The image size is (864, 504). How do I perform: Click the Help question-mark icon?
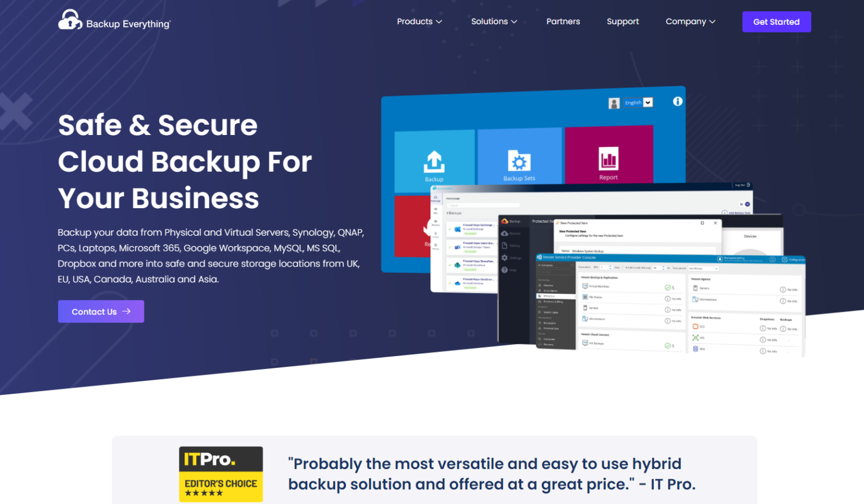[x=504, y=270]
